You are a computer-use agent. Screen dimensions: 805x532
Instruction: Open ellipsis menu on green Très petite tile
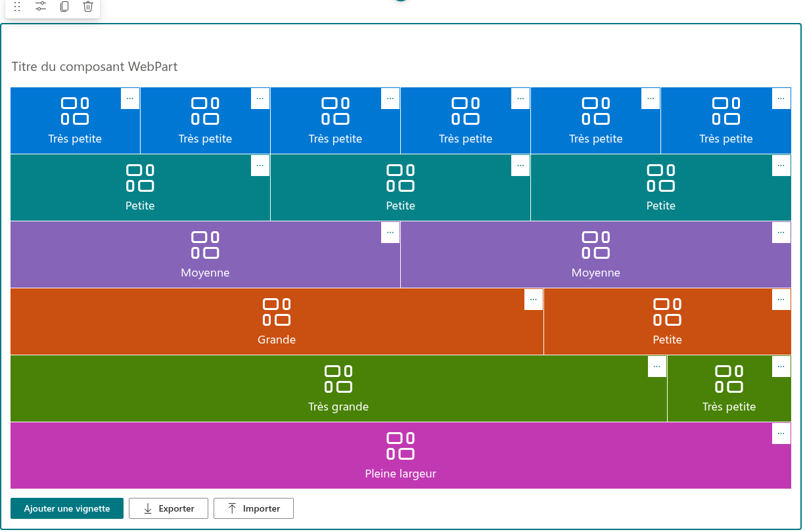click(x=781, y=366)
